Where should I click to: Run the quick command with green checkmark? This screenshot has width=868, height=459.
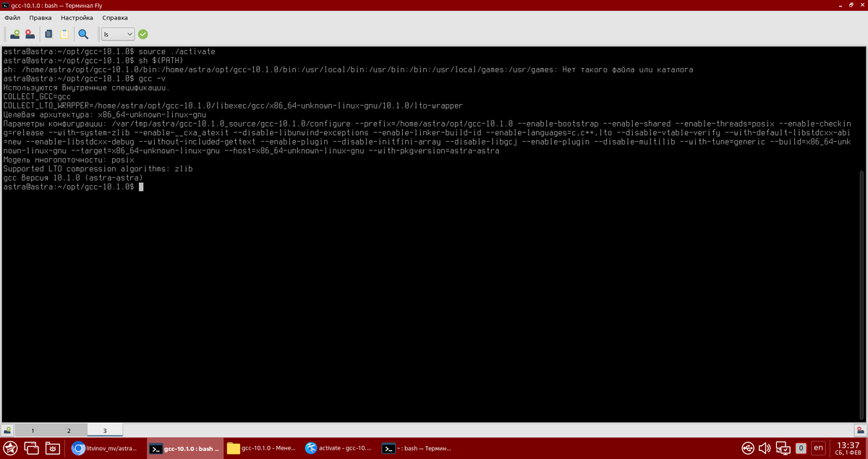(143, 34)
